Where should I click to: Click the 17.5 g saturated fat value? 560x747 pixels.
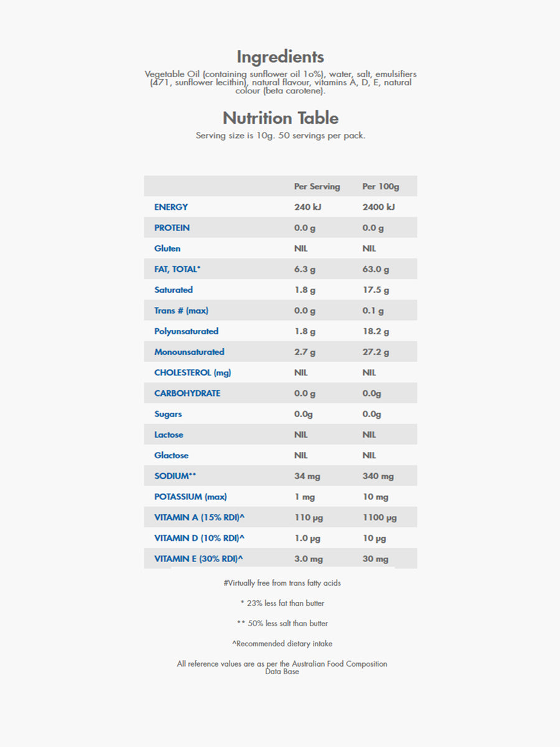pyautogui.click(x=376, y=290)
